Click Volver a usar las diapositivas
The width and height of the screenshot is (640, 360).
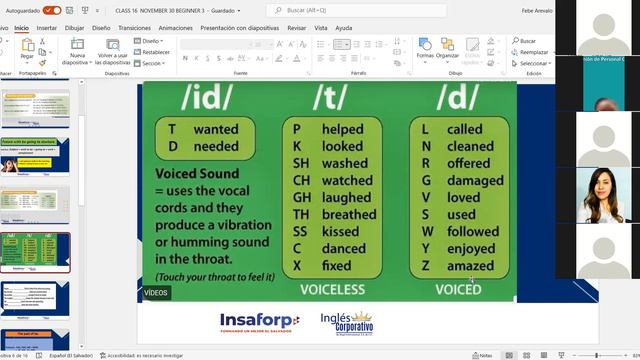pyautogui.click(x=113, y=51)
